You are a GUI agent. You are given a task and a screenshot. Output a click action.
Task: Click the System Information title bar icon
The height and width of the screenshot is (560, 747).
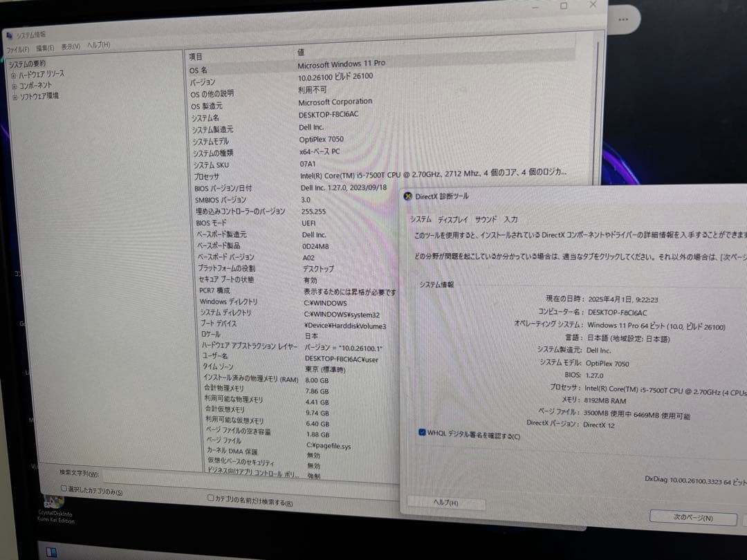(10, 36)
